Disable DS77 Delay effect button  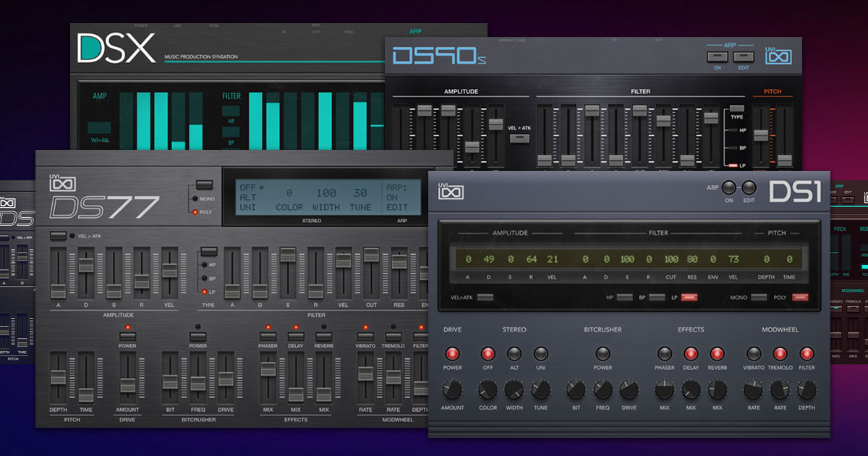[295, 337]
